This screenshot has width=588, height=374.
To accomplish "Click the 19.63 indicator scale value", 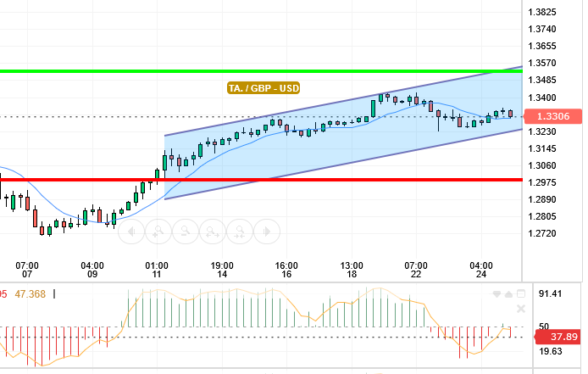I will [550, 351].
